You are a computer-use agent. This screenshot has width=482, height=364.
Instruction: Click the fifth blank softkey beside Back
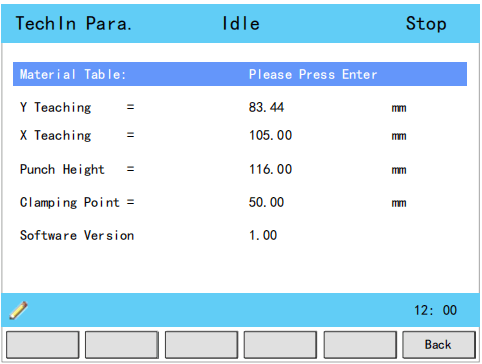tap(360, 345)
